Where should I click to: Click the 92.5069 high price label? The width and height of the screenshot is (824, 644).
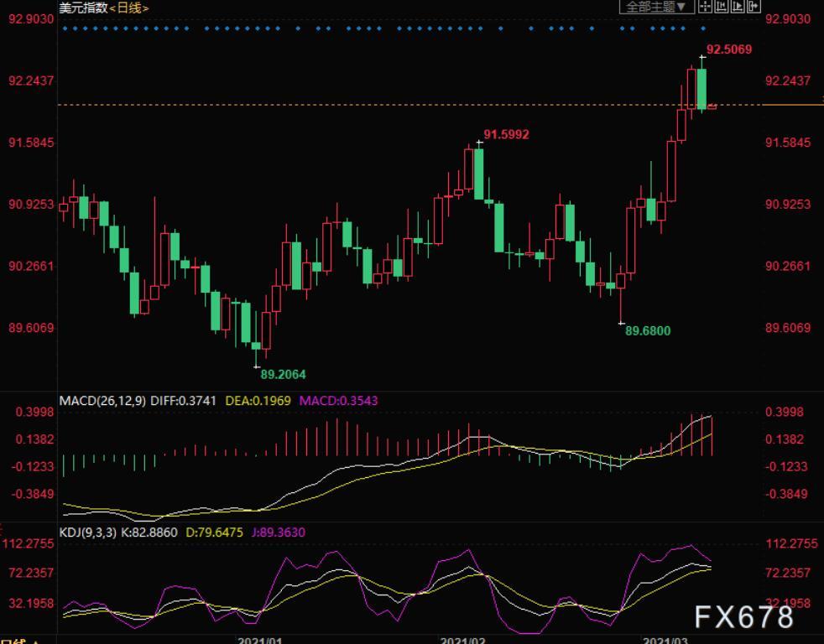tap(728, 49)
